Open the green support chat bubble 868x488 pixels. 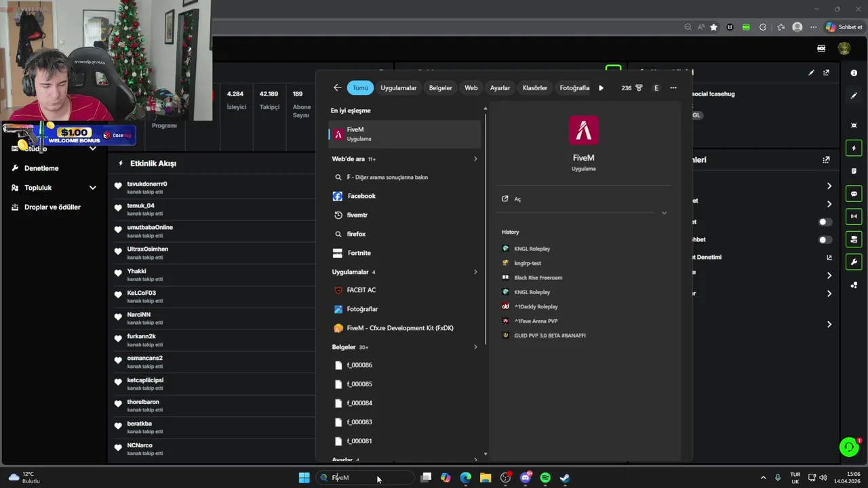pyautogui.click(x=849, y=447)
